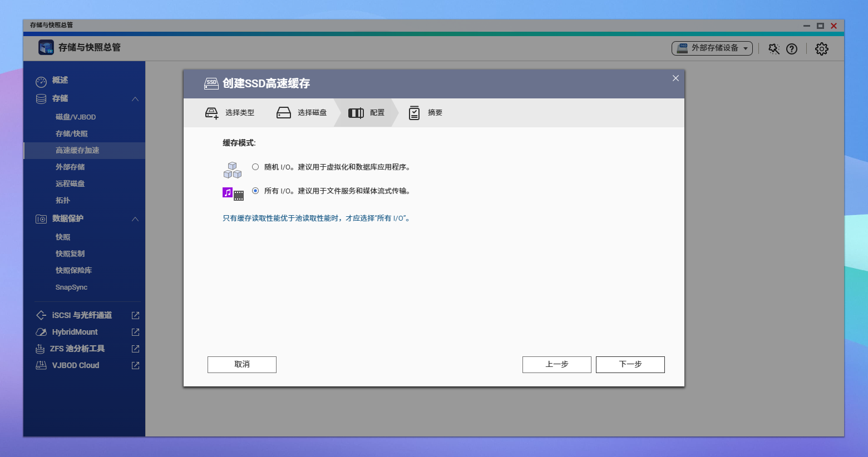Click the help question mark icon
The height and width of the screenshot is (457, 868).
791,49
